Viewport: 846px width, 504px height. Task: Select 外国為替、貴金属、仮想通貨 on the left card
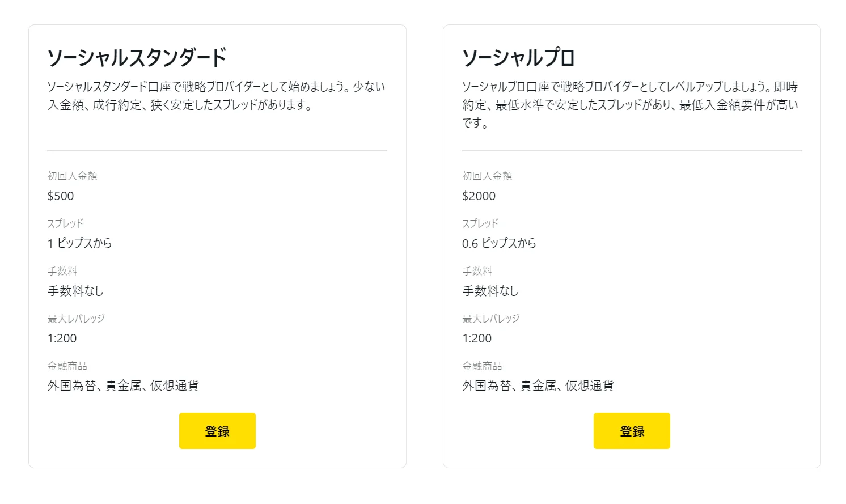(124, 386)
